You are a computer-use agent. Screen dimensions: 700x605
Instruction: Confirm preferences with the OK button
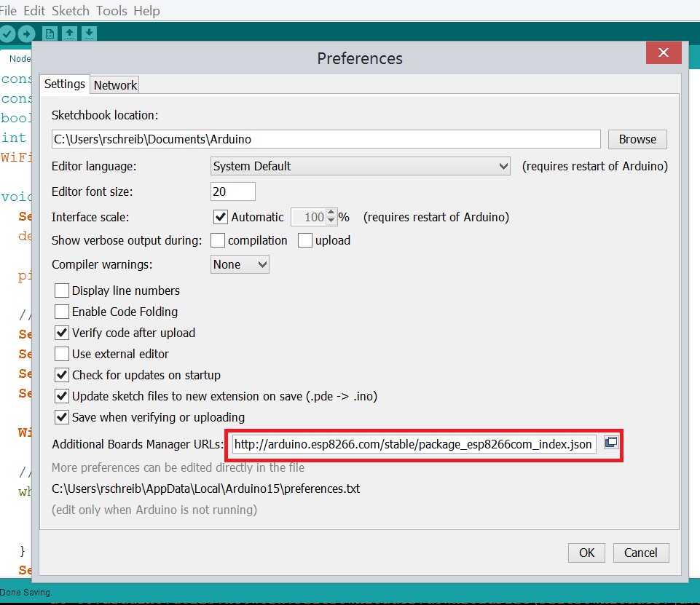(x=586, y=553)
